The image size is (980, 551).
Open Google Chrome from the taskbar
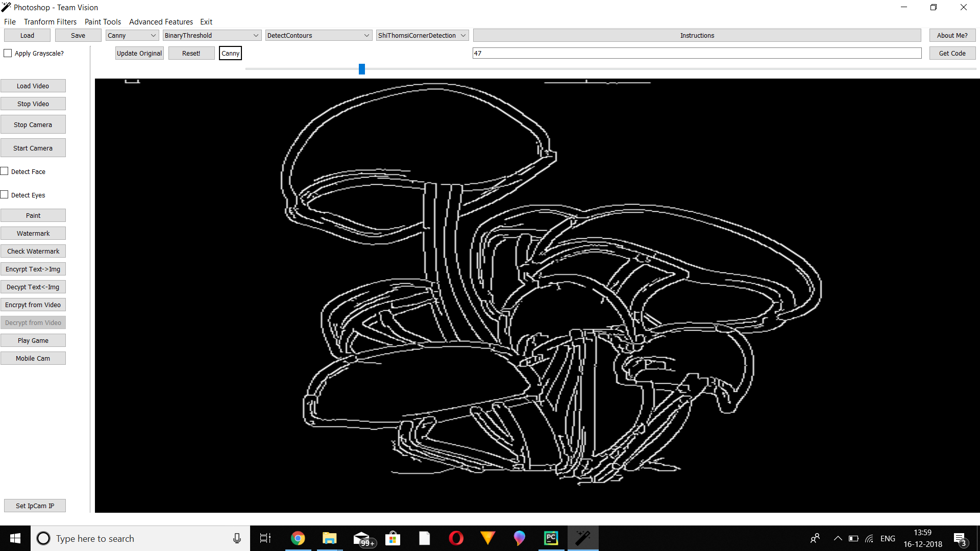pyautogui.click(x=298, y=538)
